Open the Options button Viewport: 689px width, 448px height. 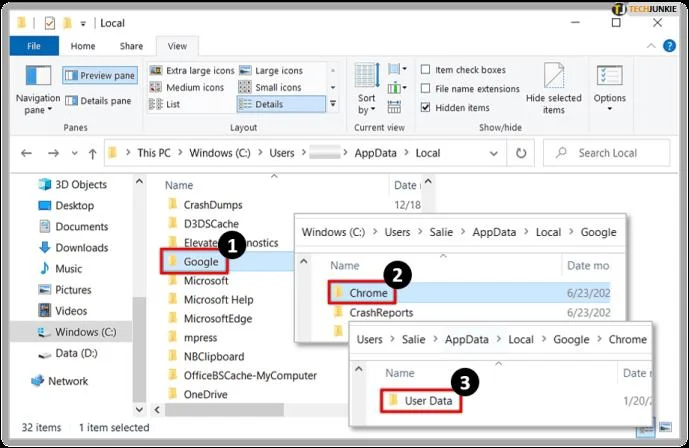pos(609,90)
